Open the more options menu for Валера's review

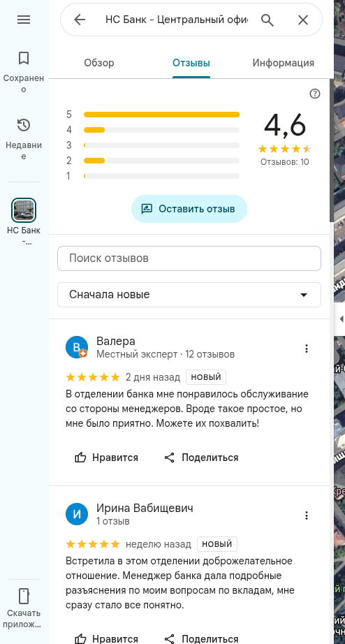coord(307,349)
